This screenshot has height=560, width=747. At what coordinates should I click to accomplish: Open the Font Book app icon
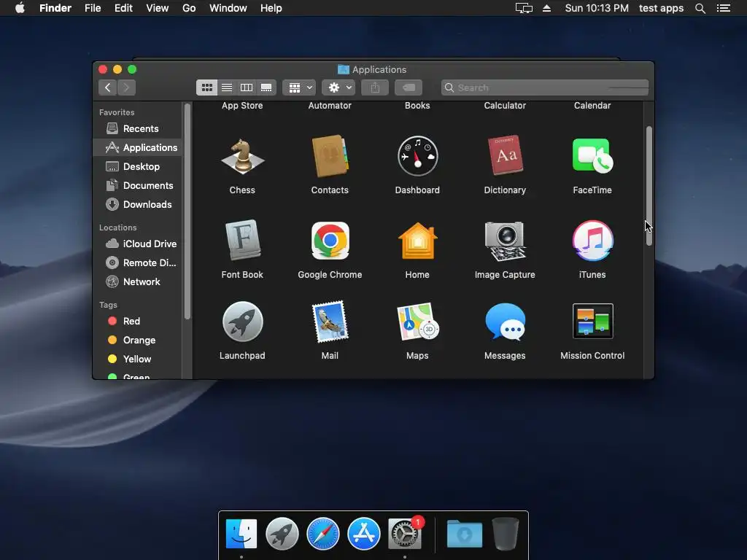pos(242,240)
